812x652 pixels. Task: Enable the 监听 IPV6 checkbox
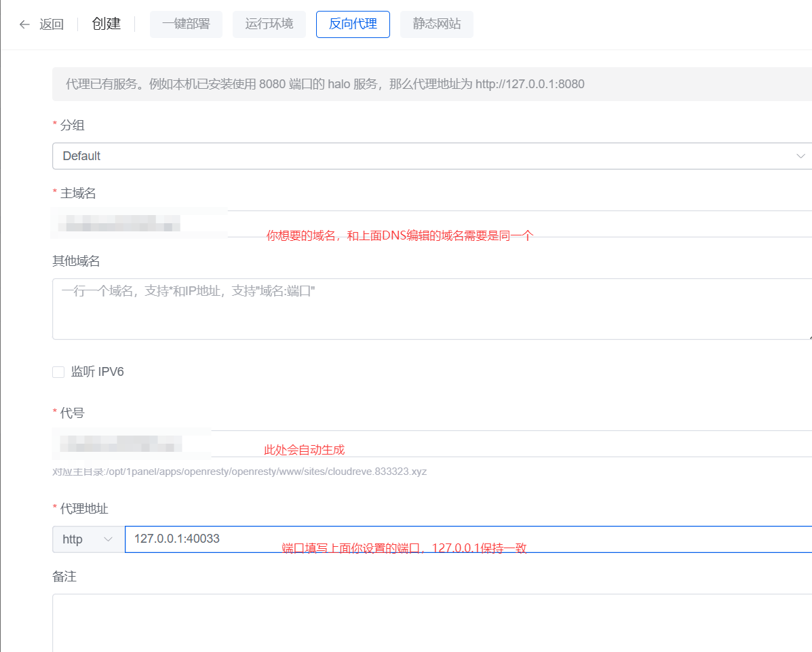(x=58, y=372)
